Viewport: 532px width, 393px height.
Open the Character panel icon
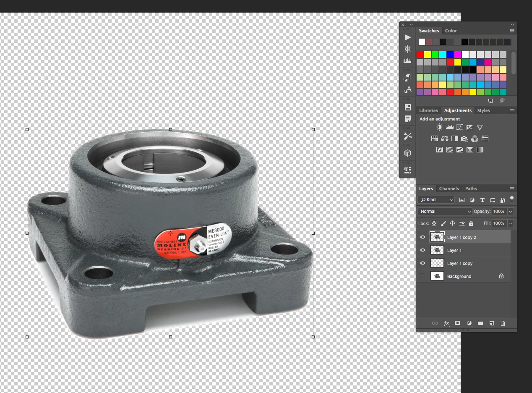pos(407,90)
